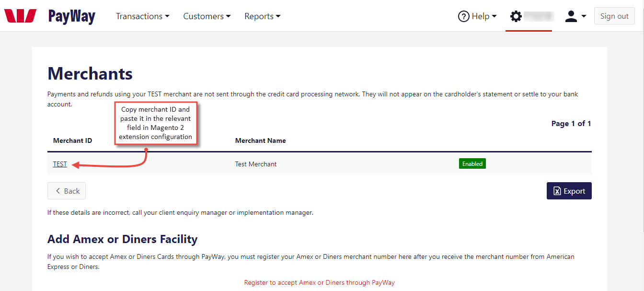This screenshot has width=644, height=291.
Task: Click the Transactions dropdown caret
Action: 167,16
